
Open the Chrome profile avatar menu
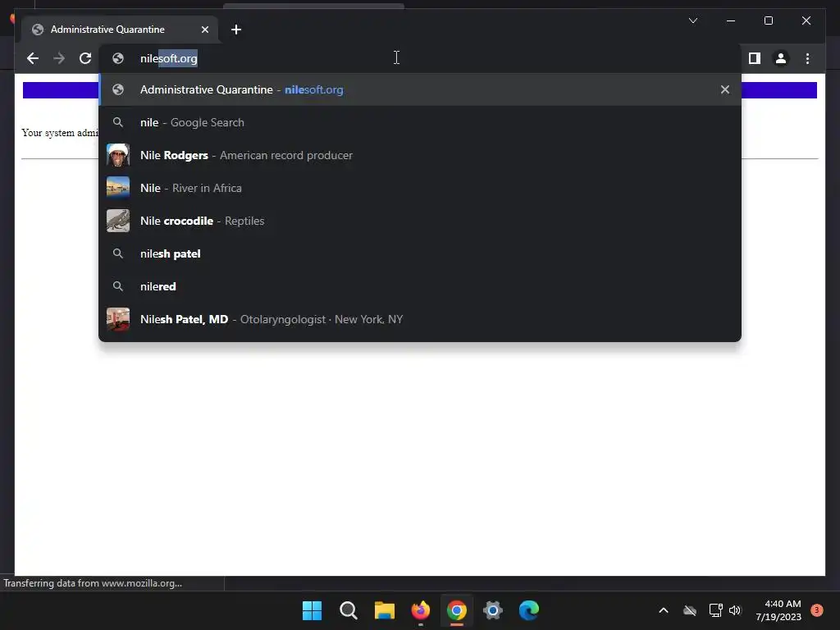pyautogui.click(x=781, y=58)
